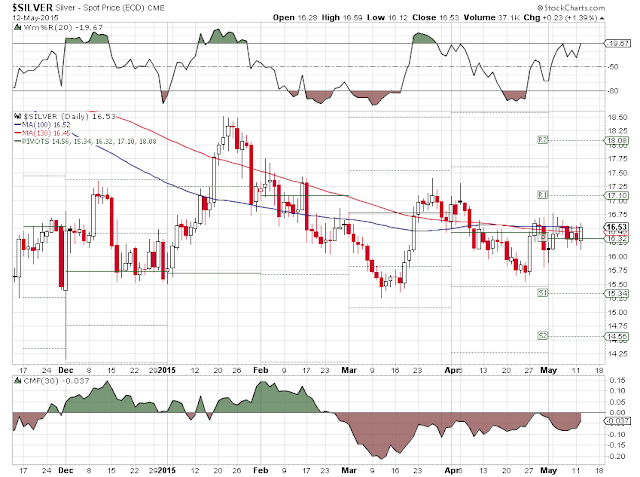Click the Feb label under the price panel
Viewport: 640px width, 477px height.
[260, 370]
